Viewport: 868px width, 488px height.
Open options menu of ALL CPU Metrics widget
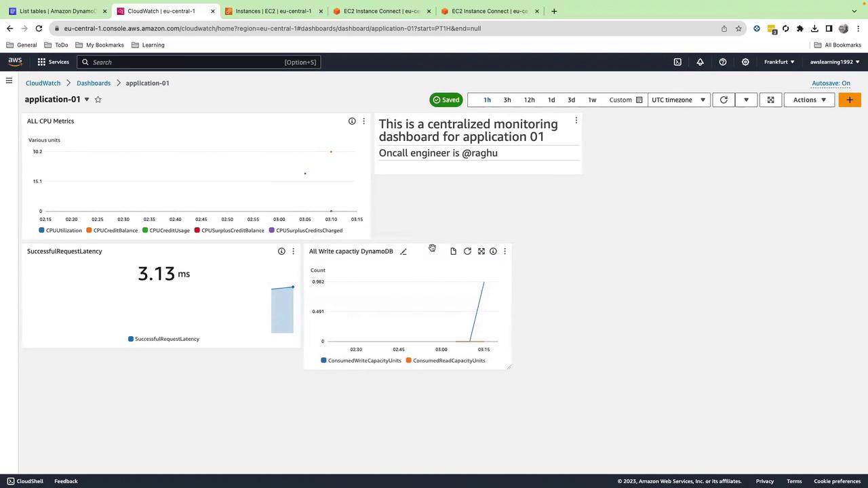point(363,121)
